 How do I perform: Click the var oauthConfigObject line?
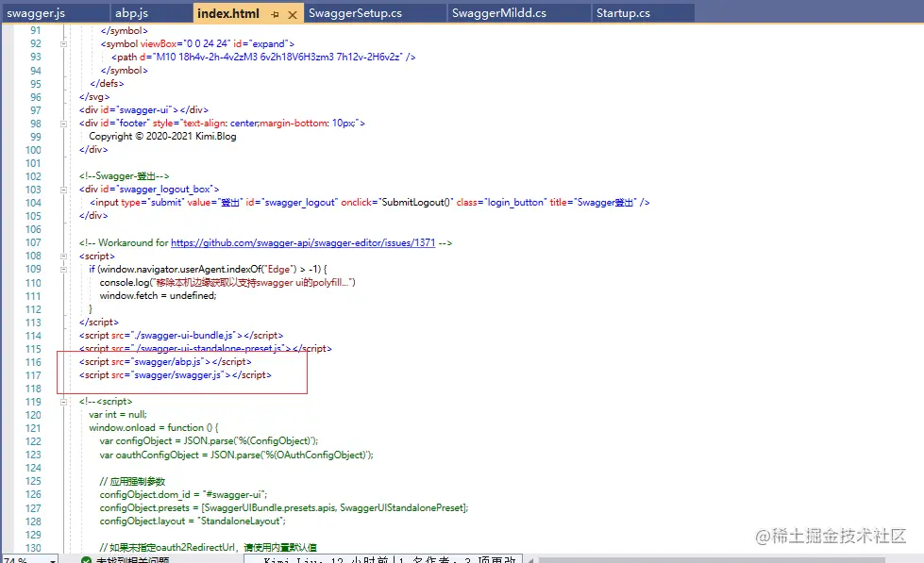236,455
